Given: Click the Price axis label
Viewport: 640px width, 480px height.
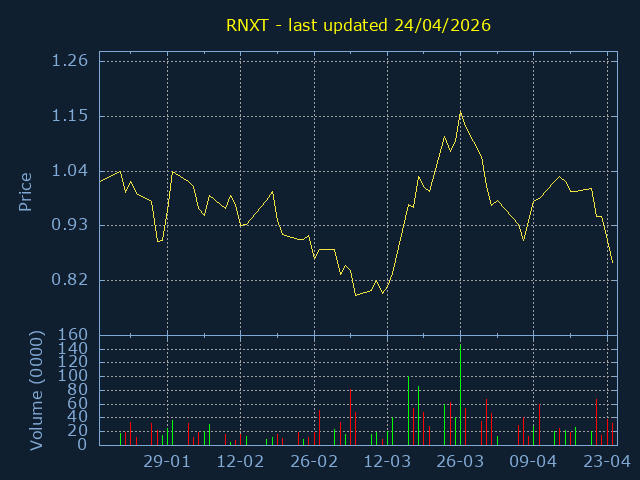Looking at the screenshot, I should point(26,191).
